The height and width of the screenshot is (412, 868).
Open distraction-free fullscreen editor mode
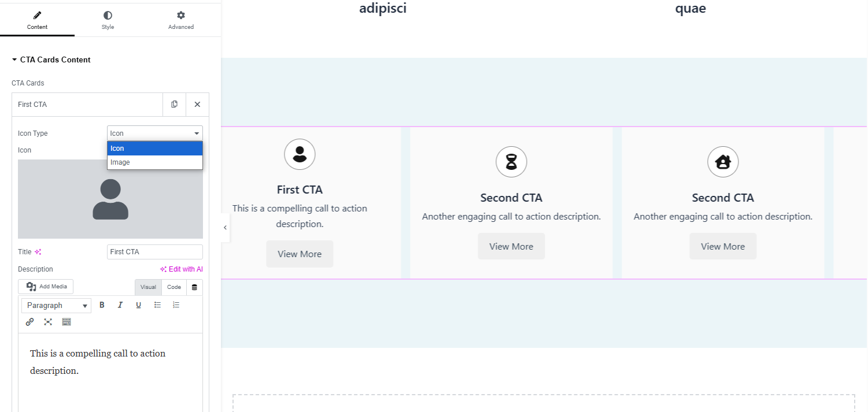point(48,322)
